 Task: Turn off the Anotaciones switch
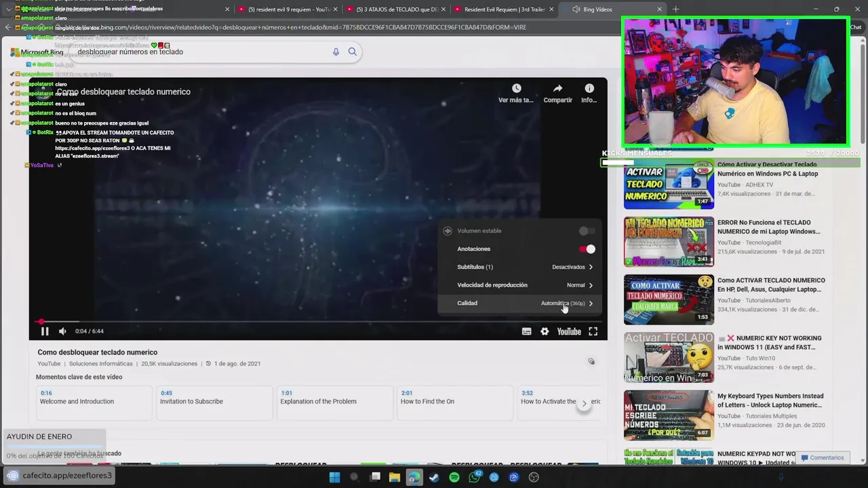pyautogui.click(x=587, y=249)
